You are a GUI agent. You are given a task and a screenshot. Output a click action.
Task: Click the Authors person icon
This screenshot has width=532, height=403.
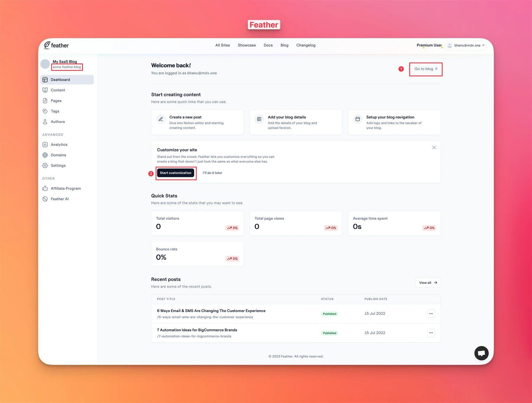(45, 122)
